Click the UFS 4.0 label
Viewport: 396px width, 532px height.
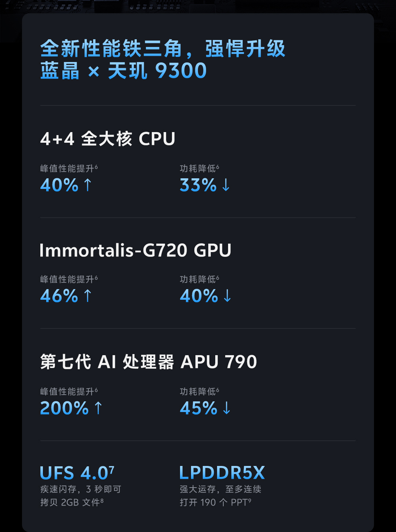point(74,473)
